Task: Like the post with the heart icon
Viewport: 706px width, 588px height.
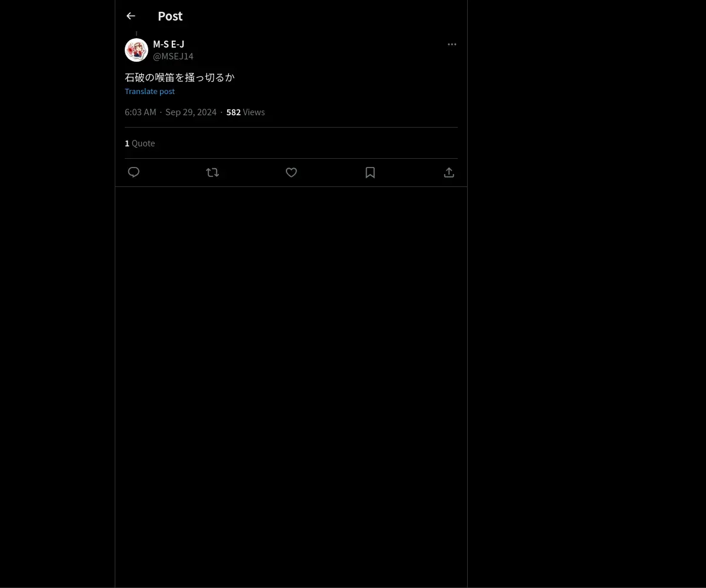Action: pyautogui.click(x=291, y=172)
